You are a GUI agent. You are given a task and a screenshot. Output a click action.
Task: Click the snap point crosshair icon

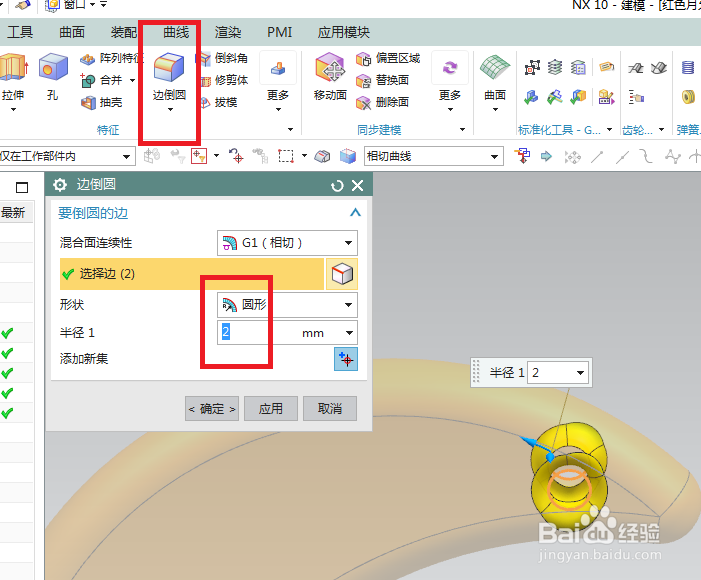pyautogui.click(x=236, y=156)
